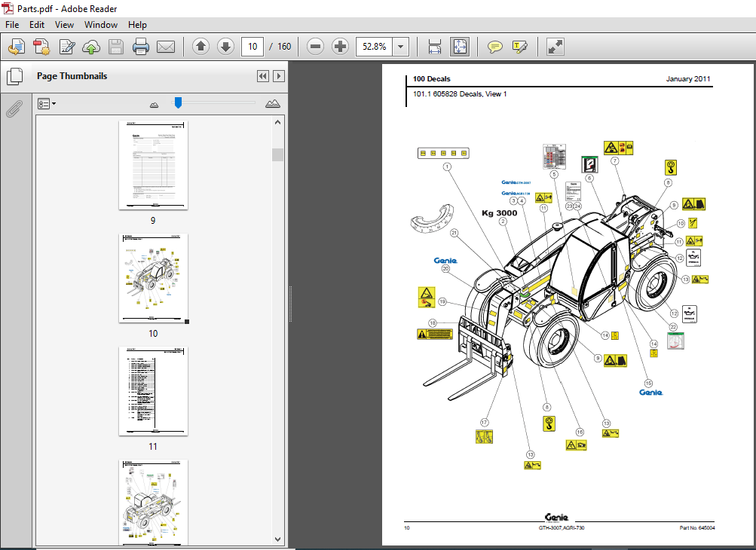756x550 pixels.
Task: Open the Edit menu
Action: [37, 25]
